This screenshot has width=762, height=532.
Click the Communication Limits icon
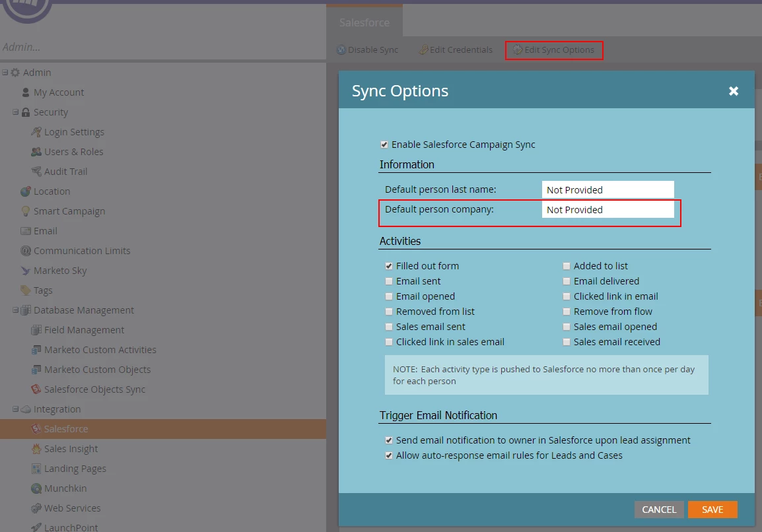coord(26,251)
